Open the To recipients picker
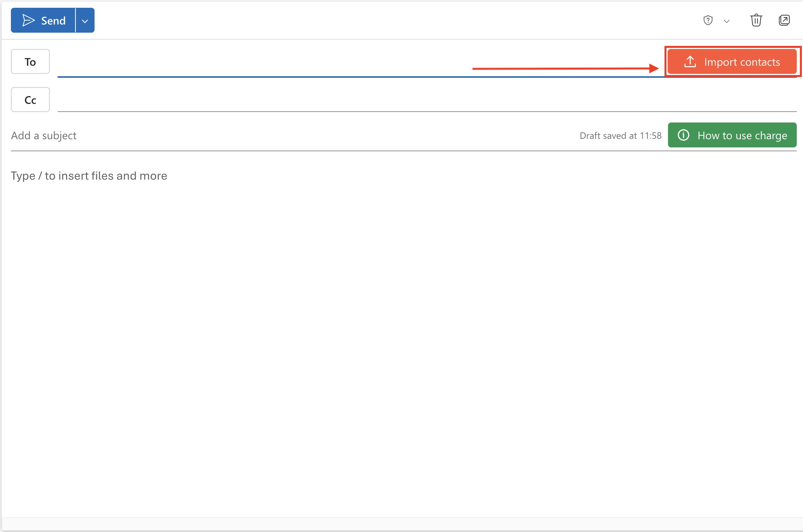803x532 pixels. [x=30, y=61]
